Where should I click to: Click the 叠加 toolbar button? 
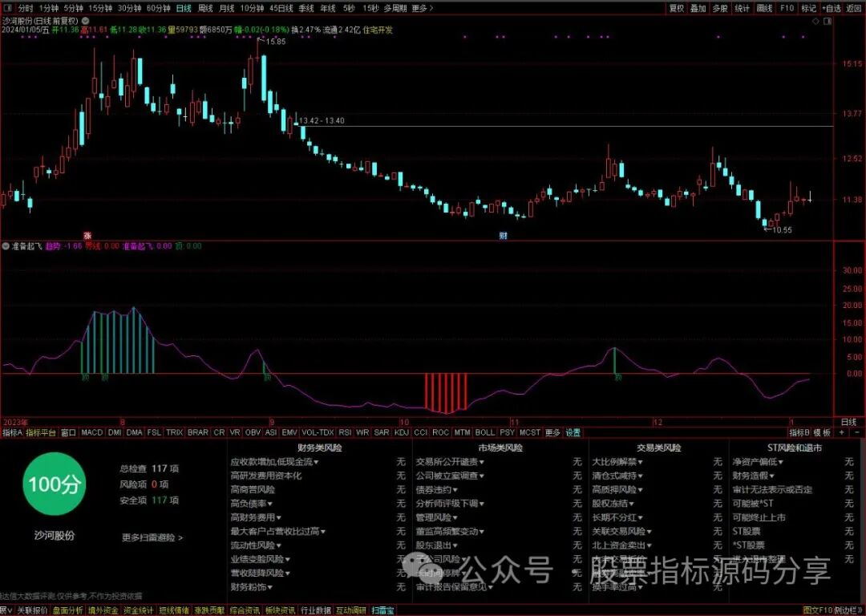pos(698,8)
